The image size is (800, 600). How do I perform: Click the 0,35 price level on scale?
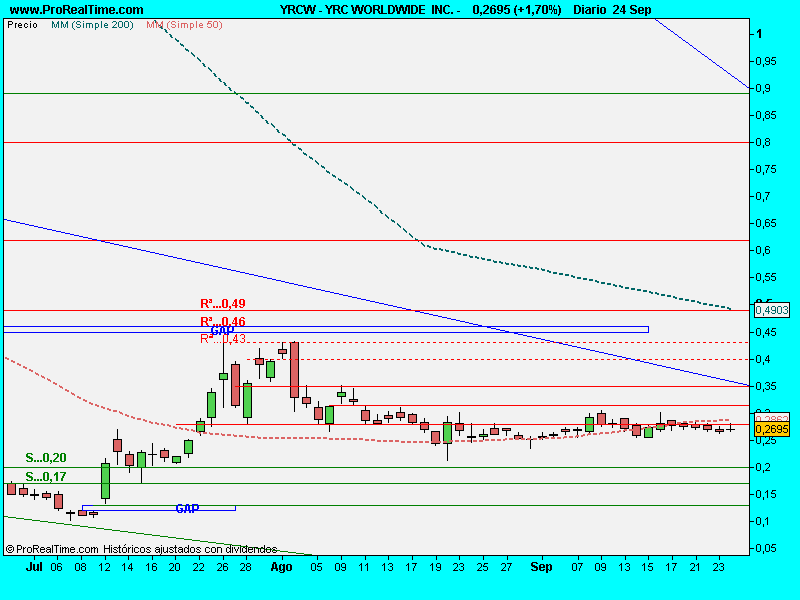coord(766,386)
